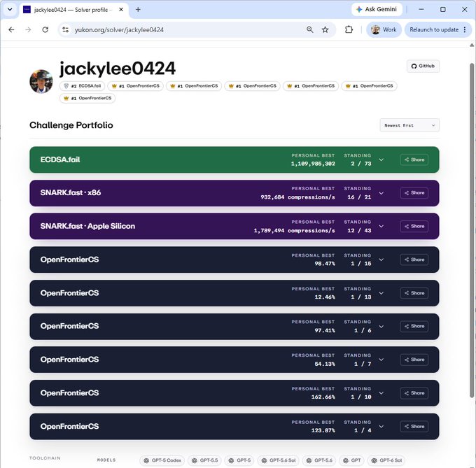Click the ECDSA.fail card title
This screenshot has width=476, height=468.
coord(60,159)
